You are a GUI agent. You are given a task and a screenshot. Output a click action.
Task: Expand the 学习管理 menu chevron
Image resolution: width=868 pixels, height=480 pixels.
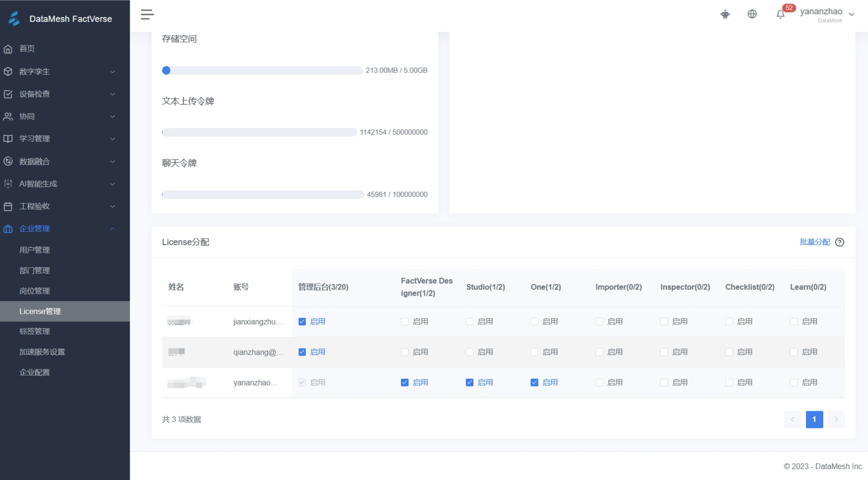[x=113, y=139]
